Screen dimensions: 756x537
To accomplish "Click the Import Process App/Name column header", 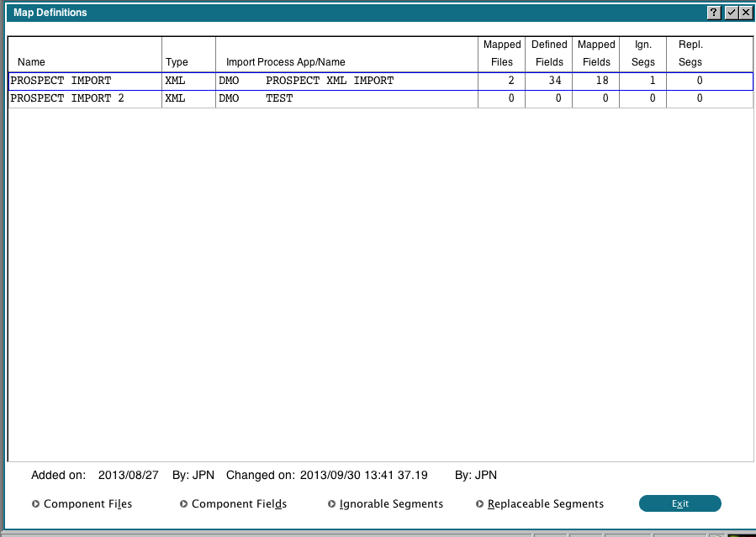I will point(286,62).
